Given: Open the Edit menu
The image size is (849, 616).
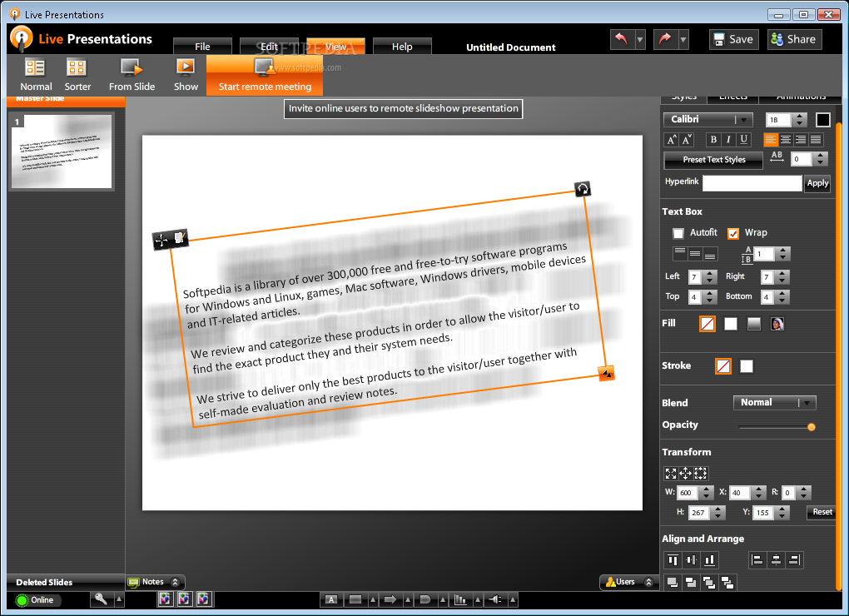Looking at the screenshot, I should pos(269,47).
